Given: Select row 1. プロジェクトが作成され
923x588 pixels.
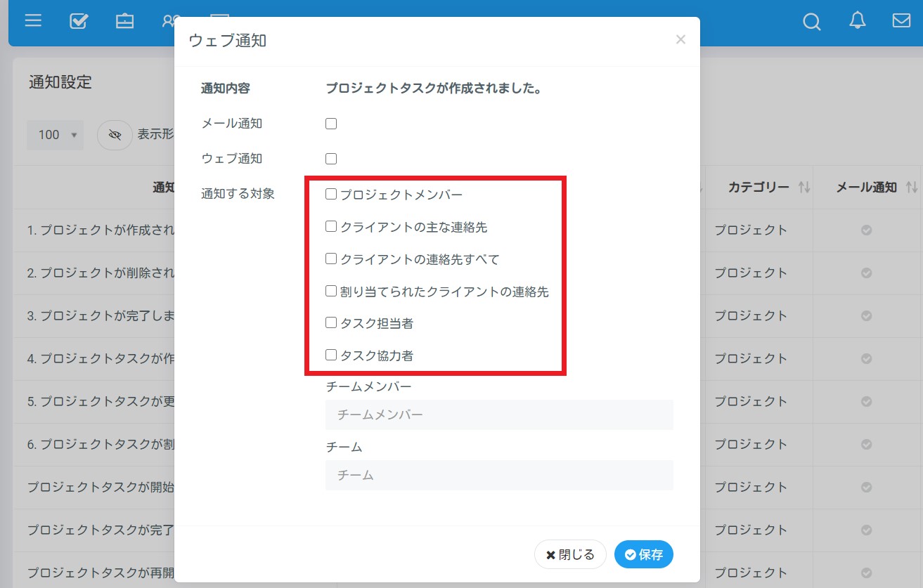Looking at the screenshot, I should tap(101, 230).
